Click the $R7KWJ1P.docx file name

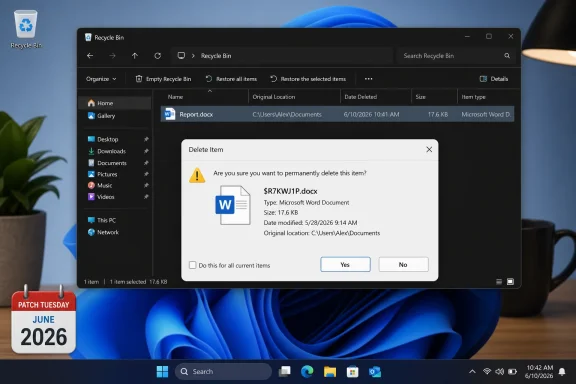click(290, 191)
